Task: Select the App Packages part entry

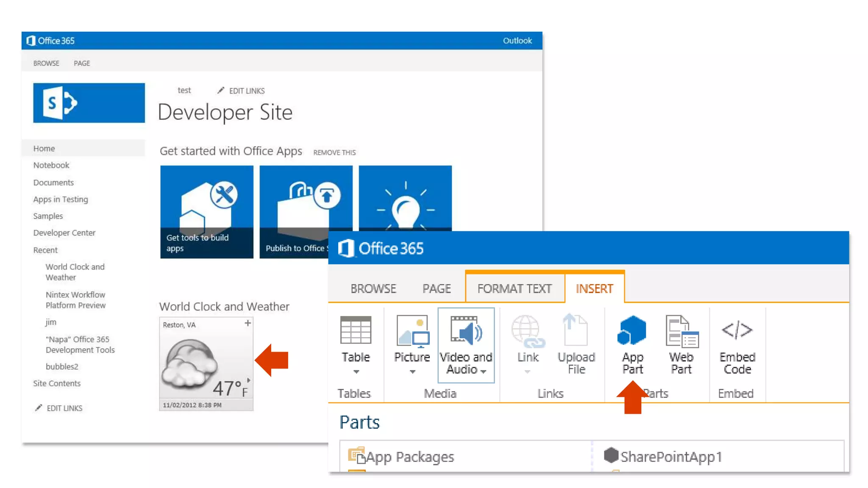Action: tap(409, 457)
